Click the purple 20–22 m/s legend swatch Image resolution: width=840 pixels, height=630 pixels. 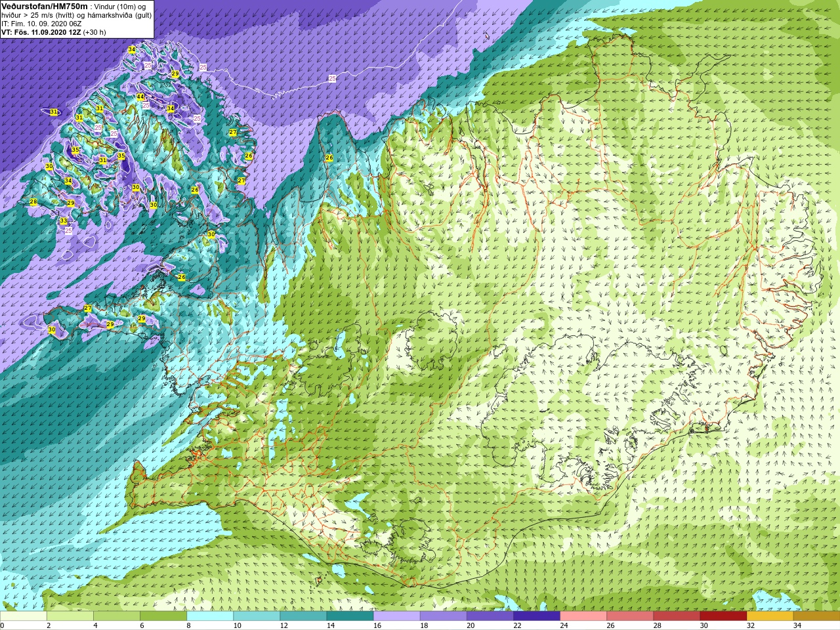[x=490, y=616]
